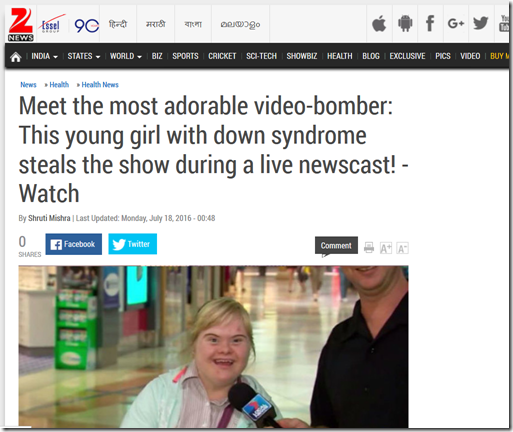513x432 pixels.
Task: Click the 90 years anniversary logo
Action: click(87, 25)
